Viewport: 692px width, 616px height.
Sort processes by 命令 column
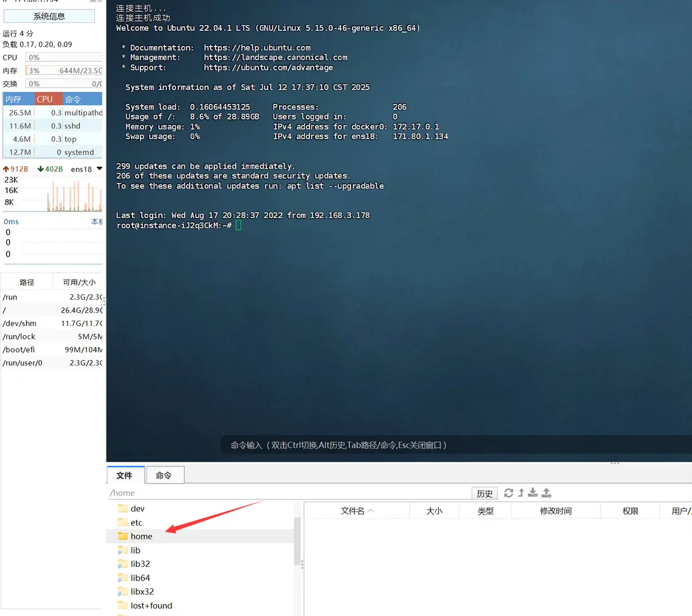[82, 100]
